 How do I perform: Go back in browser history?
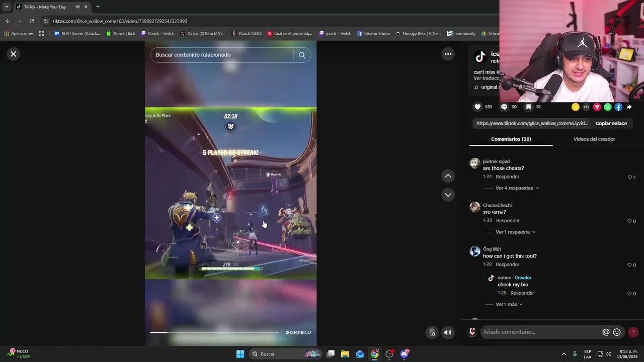[8, 21]
